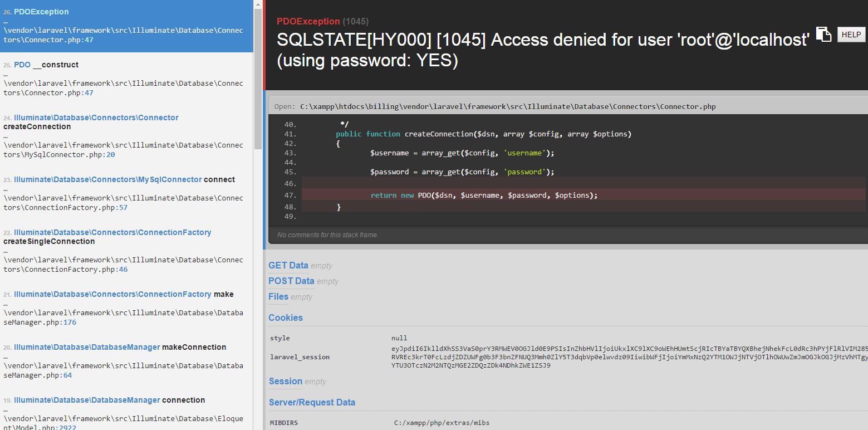Click the laravel_session cookie name
868x430 pixels.
click(300, 357)
